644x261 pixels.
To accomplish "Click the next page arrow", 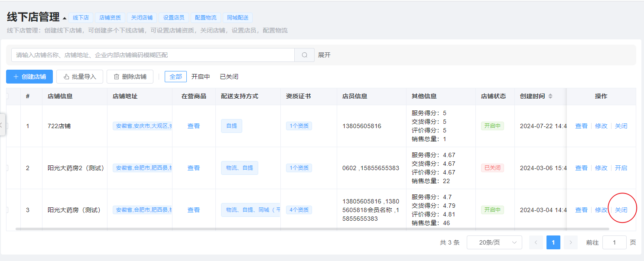I will pos(571,242).
